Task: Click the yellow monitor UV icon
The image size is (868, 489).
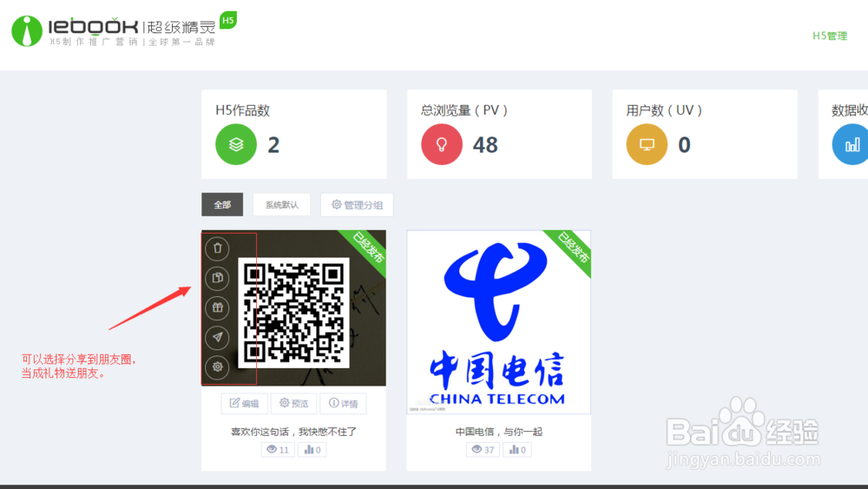Action: click(647, 144)
